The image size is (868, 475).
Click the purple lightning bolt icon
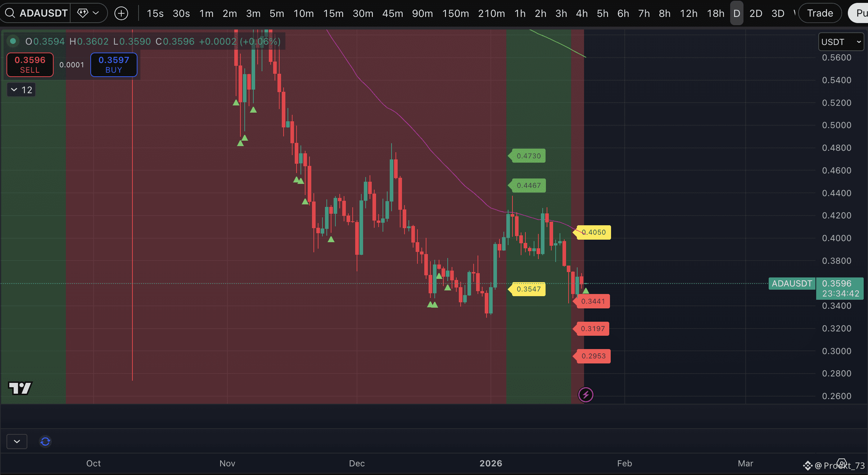(586, 395)
